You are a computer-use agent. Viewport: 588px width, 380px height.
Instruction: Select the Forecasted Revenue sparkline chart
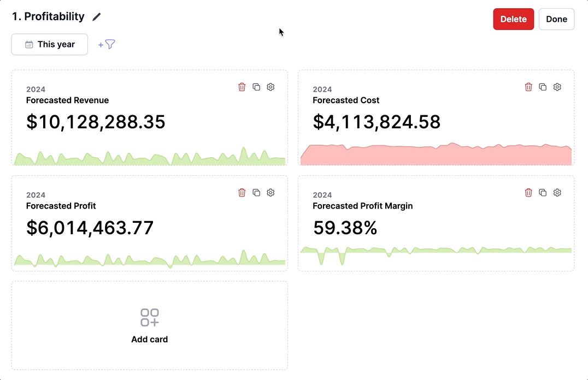point(150,156)
